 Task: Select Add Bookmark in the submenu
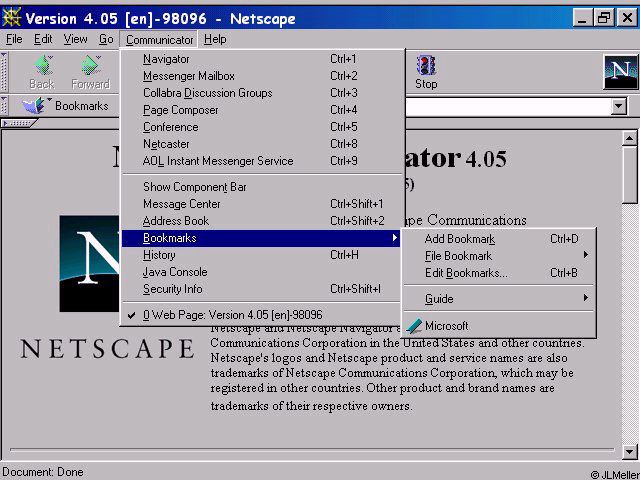pos(460,239)
